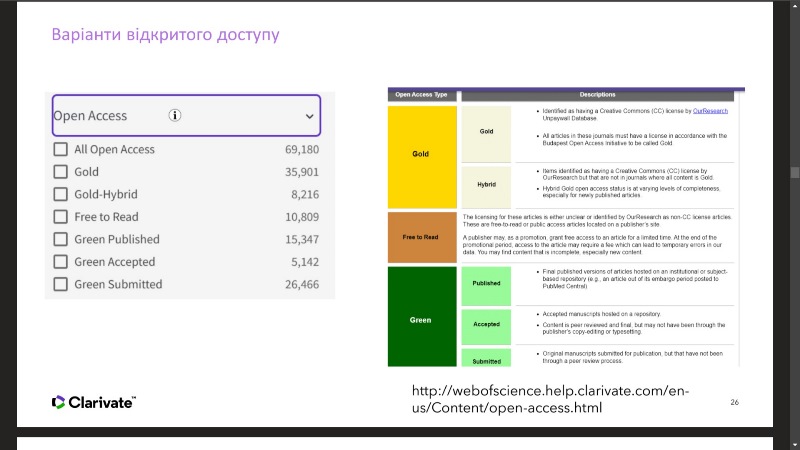Image resolution: width=800 pixels, height=450 pixels.
Task: Open the webofscience help URL link
Action: [550, 399]
